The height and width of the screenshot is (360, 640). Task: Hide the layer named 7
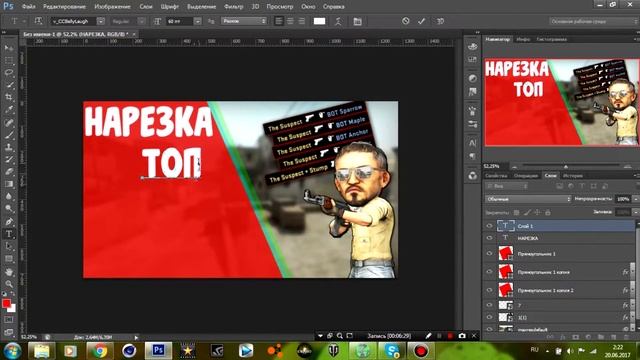[x=489, y=305]
